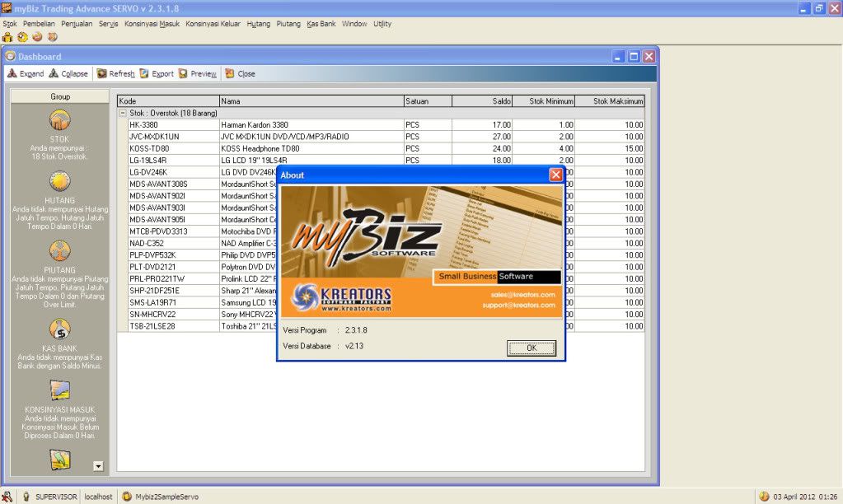The height and width of the screenshot is (504, 843).
Task: Click the third main toolbar icon, orange pie chart
Action: click(x=37, y=37)
